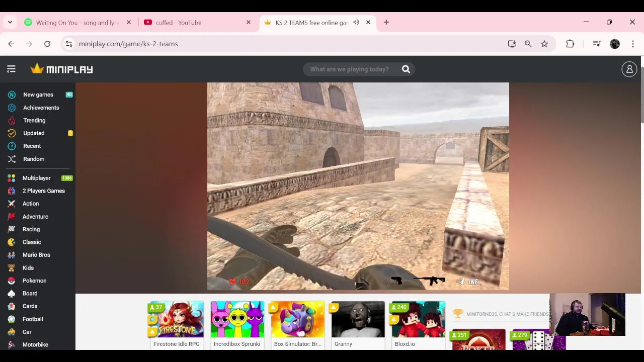
Task: Click the search magnifier button
Action: pyautogui.click(x=406, y=69)
